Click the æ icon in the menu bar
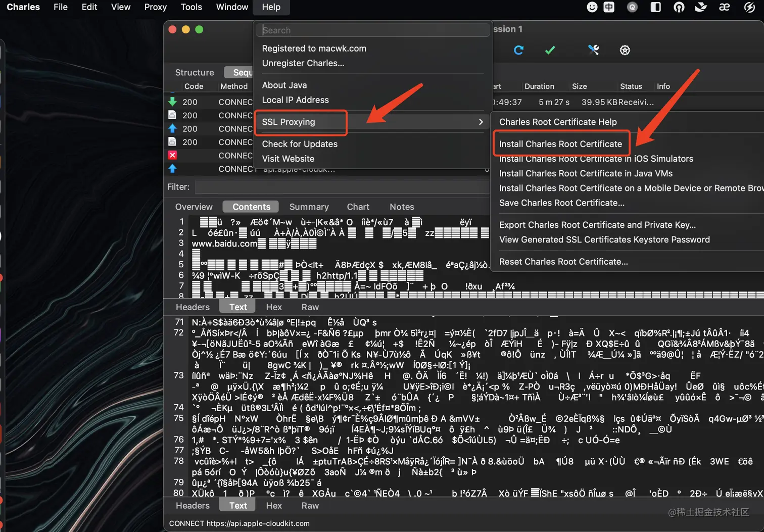764x532 pixels. click(x=725, y=7)
